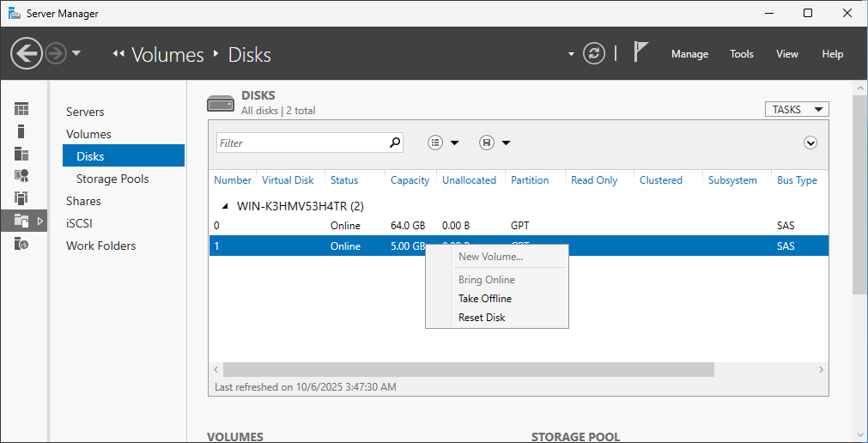Image resolution: width=868 pixels, height=443 pixels.
Task: Click the search magnifier icon in filter
Action: [x=395, y=143]
